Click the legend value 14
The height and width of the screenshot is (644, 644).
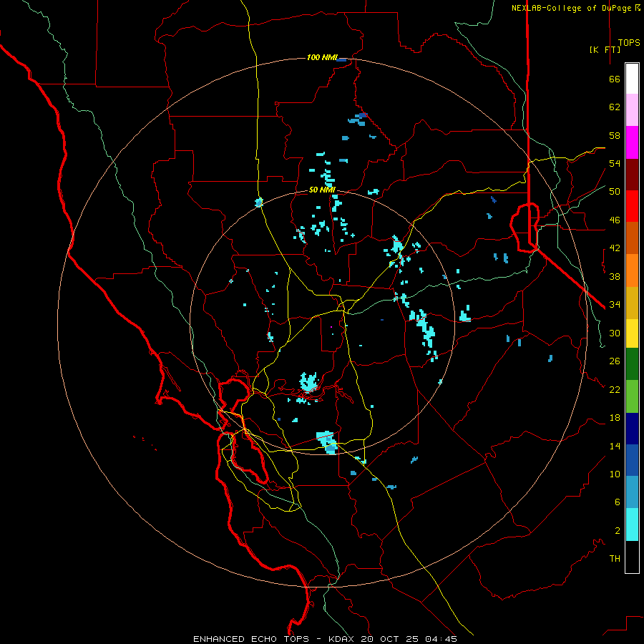(x=615, y=447)
